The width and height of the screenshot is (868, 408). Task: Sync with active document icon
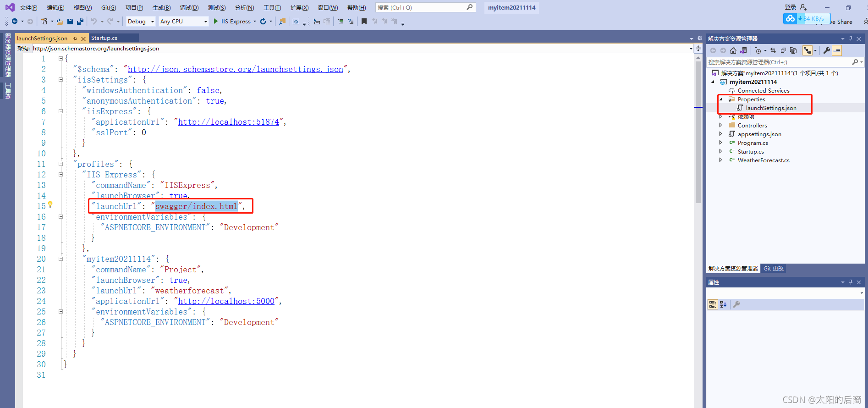(x=773, y=50)
